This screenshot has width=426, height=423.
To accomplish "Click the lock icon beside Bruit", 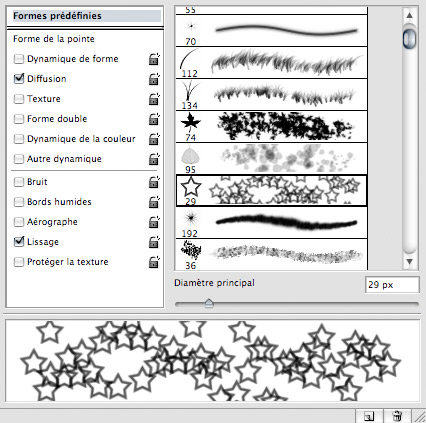I will tap(154, 182).
